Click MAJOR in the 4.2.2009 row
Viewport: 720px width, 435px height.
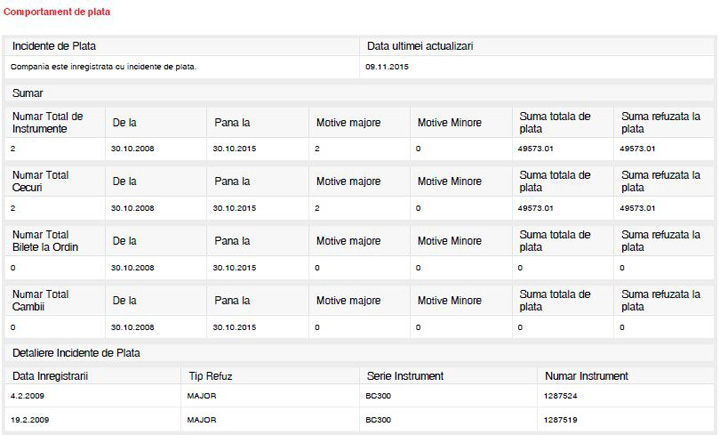tap(202, 396)
